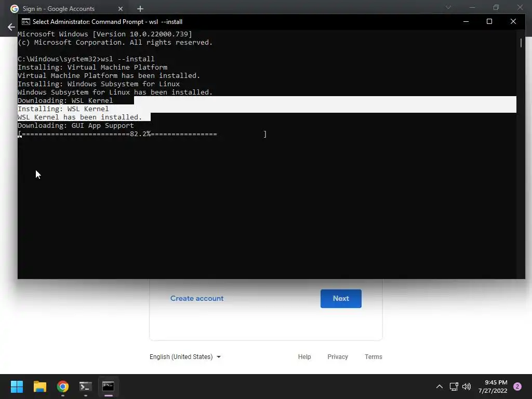Screen dimensions: 532x399
Task: Close the Command Prompt window
Action: [x=513, y=21]
